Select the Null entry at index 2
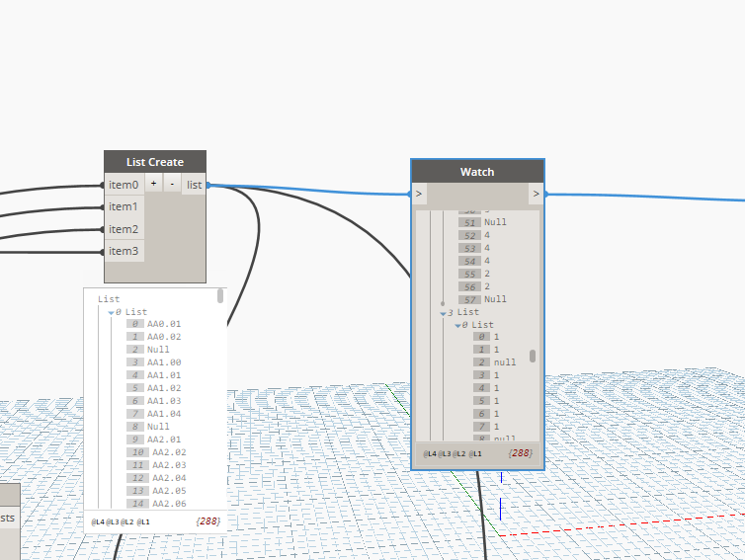745x560 pixels. [x=158, y=350]
